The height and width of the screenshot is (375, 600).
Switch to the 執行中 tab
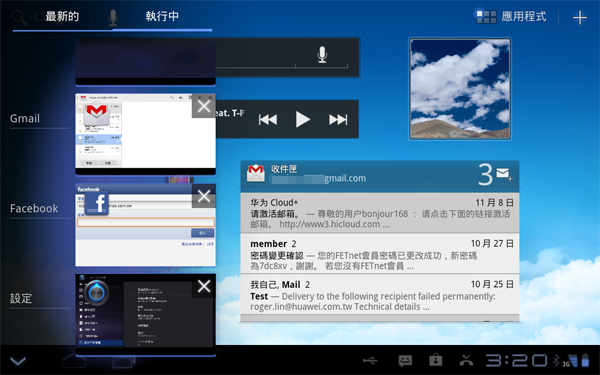pos(162,16)
